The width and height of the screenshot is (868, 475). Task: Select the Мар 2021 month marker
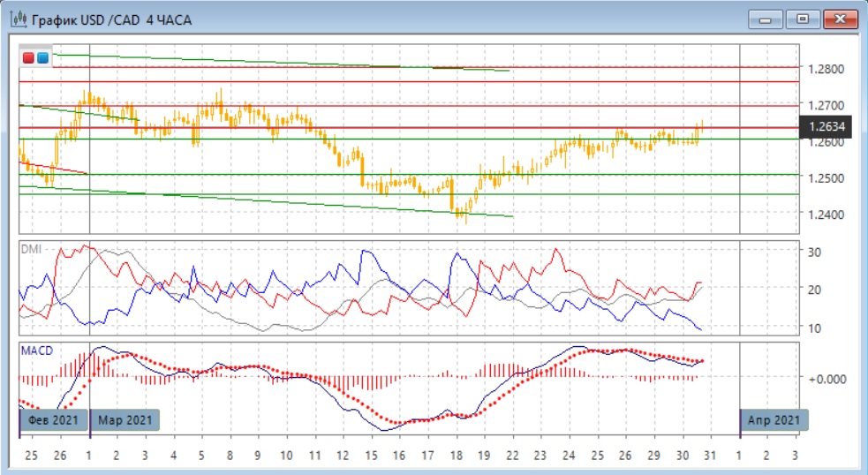click(x=126, y=419)
